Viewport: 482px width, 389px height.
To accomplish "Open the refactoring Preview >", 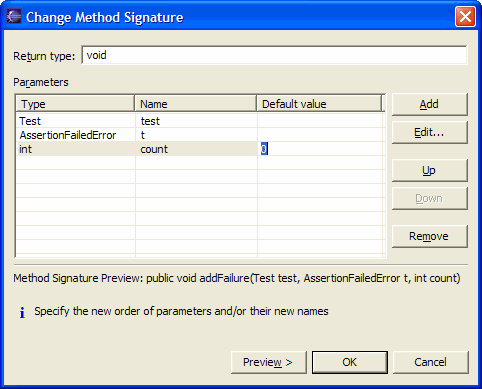I will [268, 362].
